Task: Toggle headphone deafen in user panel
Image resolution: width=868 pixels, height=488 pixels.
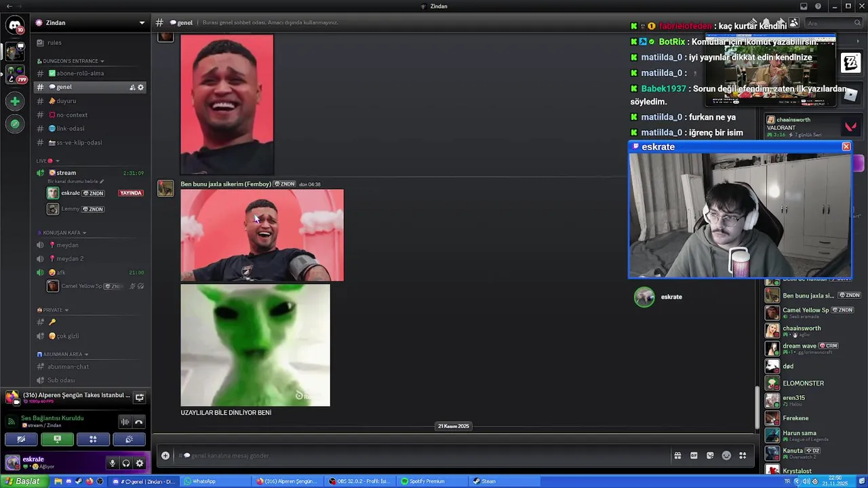Action: [126, 464]
